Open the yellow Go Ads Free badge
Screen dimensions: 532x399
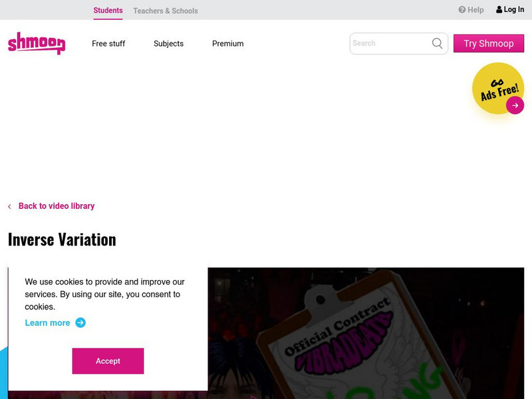[497, 88]
